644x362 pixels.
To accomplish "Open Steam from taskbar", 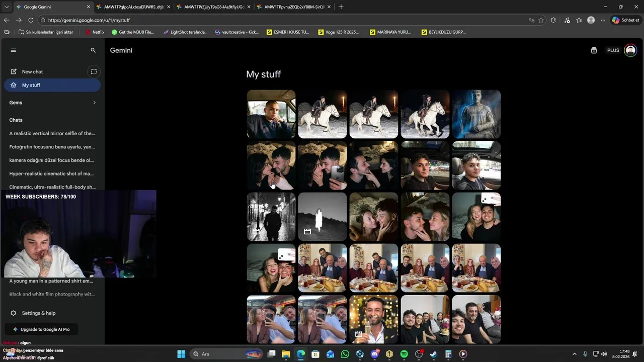I will [x=434, y=354].
